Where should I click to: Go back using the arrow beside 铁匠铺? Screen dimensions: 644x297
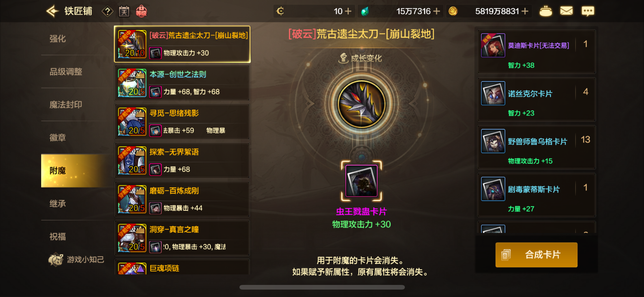[x=52, y=11]
